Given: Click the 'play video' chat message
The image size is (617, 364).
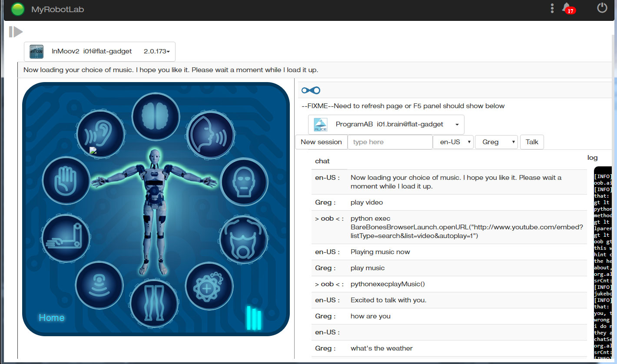Looking at the screenshot, I should [x=367, y=202].
